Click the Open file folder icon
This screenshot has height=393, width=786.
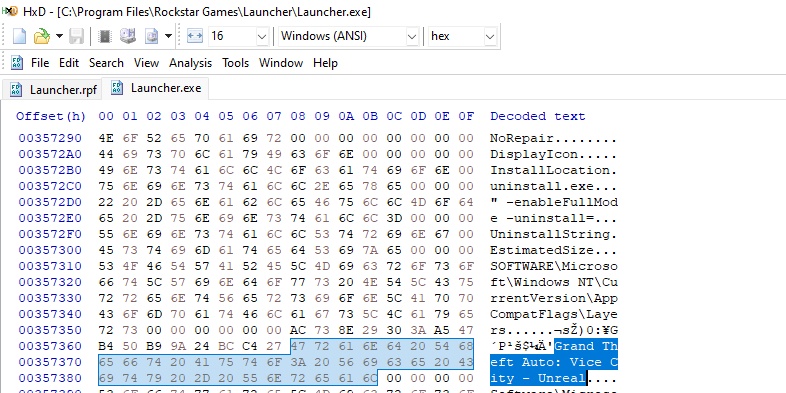pos(42,36)
